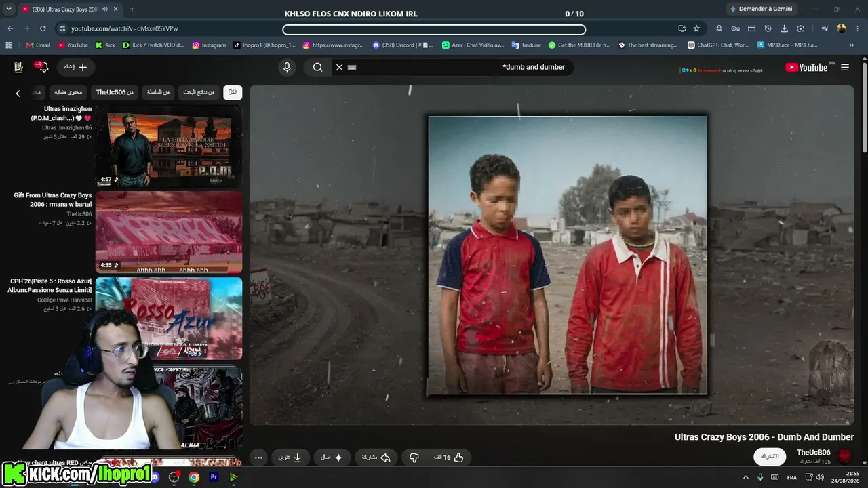Open TheUcB06 channel name link

pyautogui.click(x=814, y=452)
